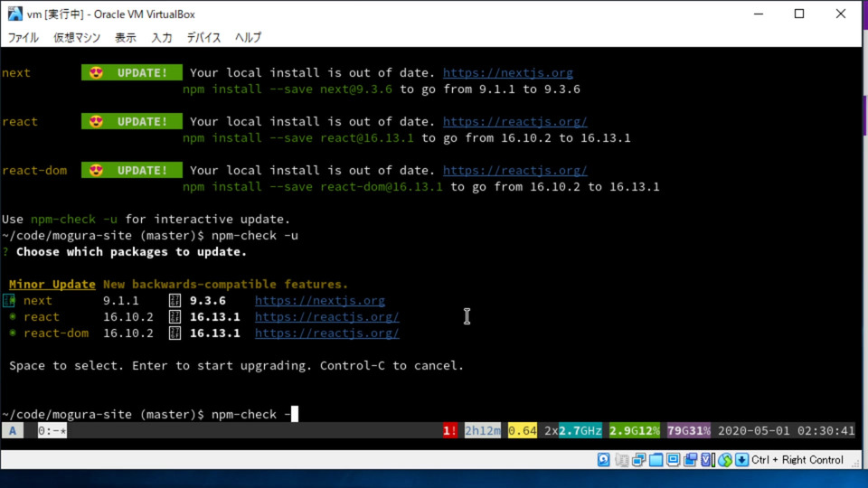Click the hard disk activity indicator icon
This screenshot has width=868, height=488.
[x=603, y=460]
